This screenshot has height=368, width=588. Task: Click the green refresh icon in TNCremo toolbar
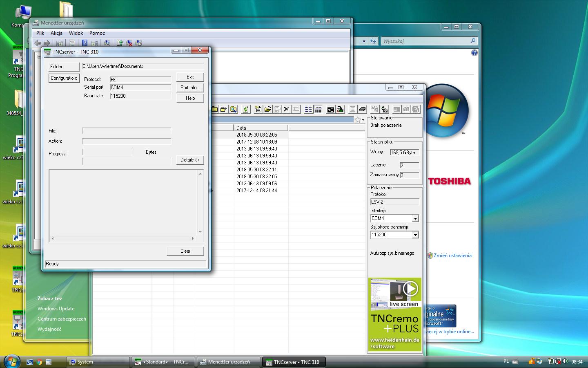click(245, 109)
